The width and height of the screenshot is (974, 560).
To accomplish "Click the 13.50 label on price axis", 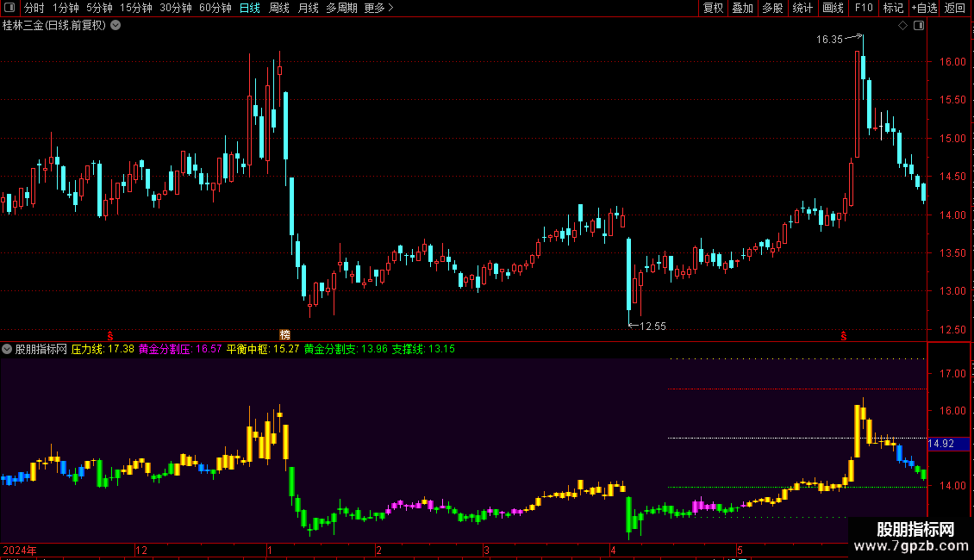I will coord(952,253).
